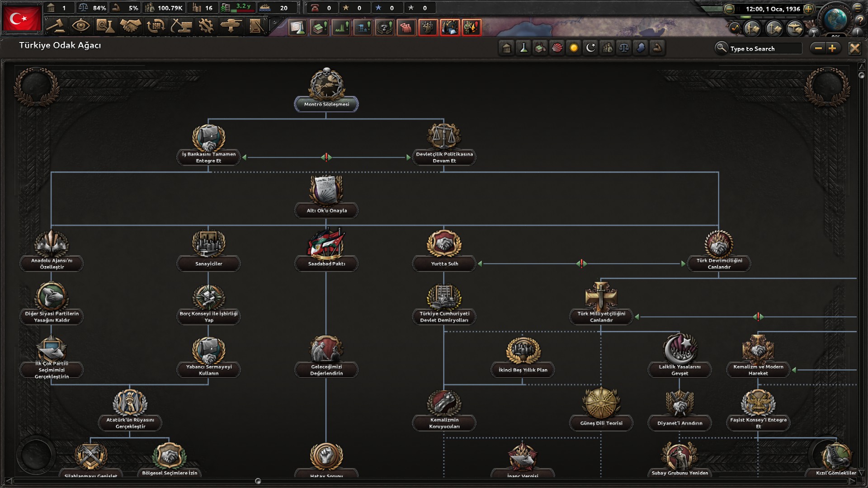Click the search magnifier icon

click(x=721, y=48)
